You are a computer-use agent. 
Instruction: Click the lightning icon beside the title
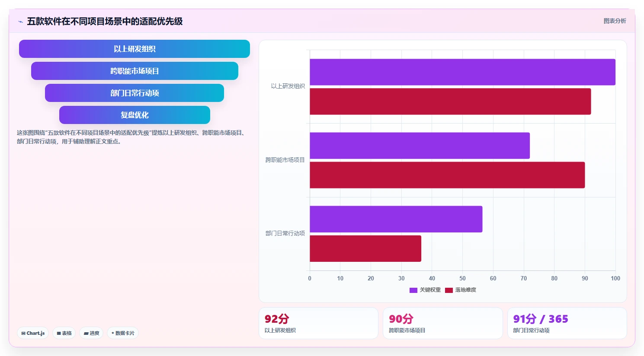tap(20, 22)
